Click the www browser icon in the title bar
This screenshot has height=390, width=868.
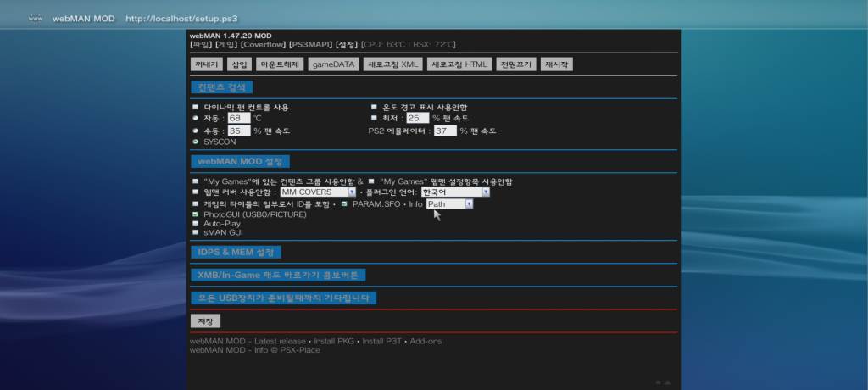(35, 19)
